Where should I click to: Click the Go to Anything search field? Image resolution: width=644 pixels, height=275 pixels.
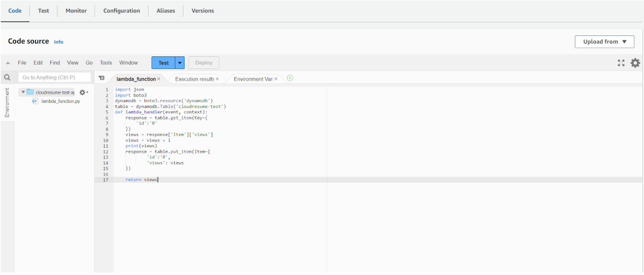coord(55,77)
